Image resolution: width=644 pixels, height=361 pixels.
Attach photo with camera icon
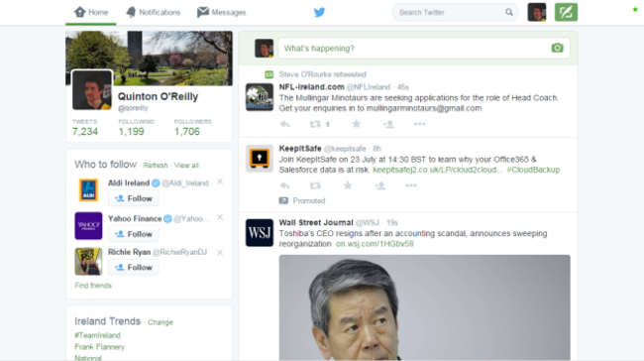click(557, 48)
